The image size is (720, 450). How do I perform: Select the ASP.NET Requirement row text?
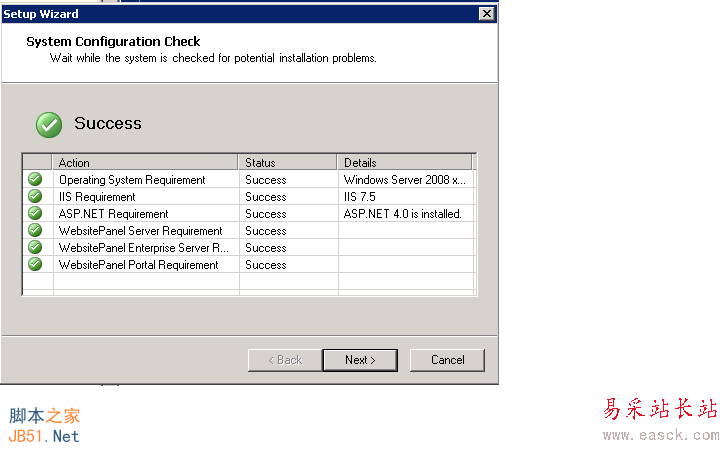pyautogui.click(x=113, y=214)
